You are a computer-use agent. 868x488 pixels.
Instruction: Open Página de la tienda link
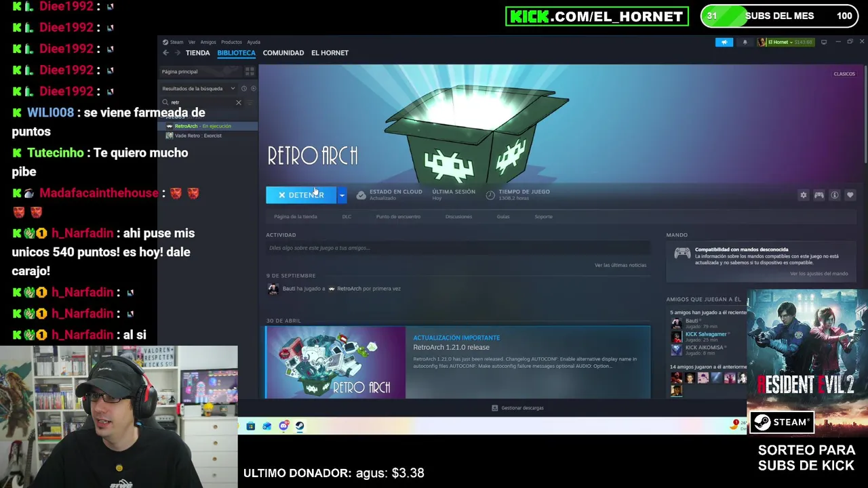coord(295,217)
